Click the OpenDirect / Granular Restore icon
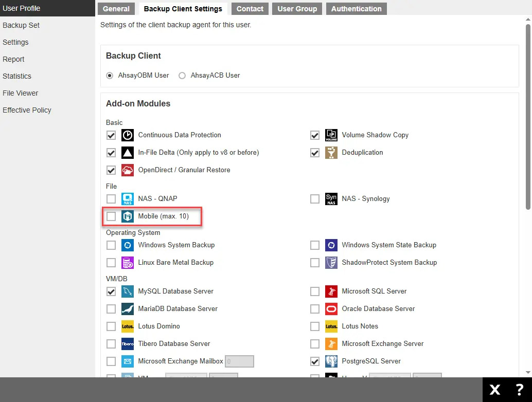Screen dimensions: 532x402 127,170
